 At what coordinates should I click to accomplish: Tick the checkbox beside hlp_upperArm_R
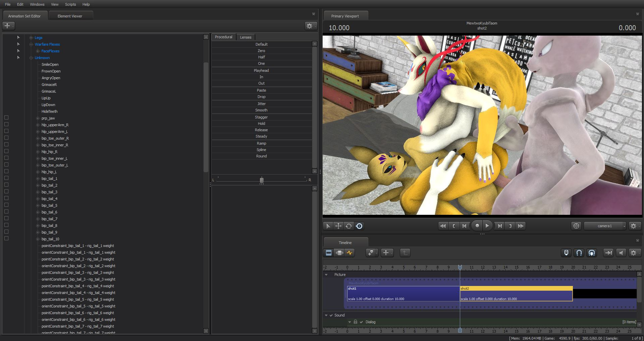(6, 125)
